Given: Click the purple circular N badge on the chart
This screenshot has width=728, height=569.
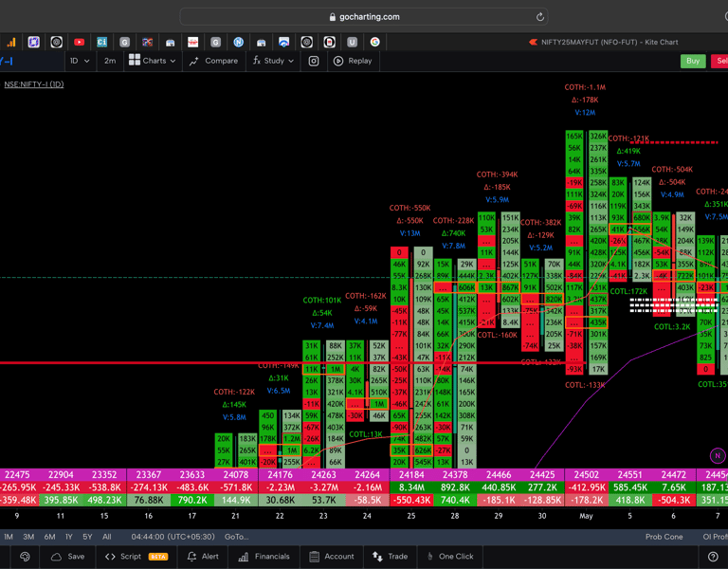Looking at the screenshot, I should coord(718,455).
